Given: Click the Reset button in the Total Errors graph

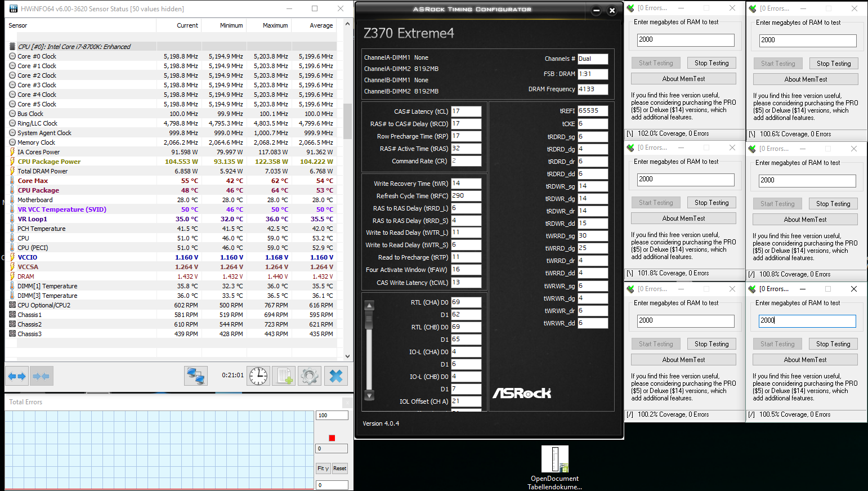Looking at the screenshot, I should [340, 468].
